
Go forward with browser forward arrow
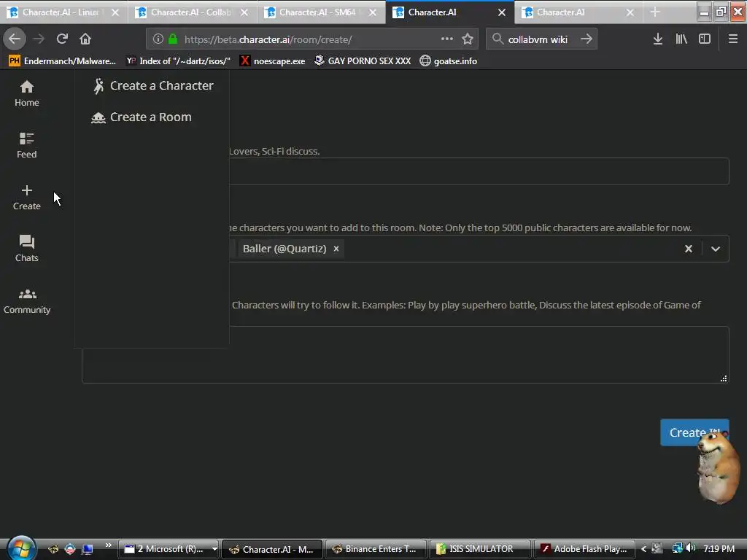[x=39, y=39]
